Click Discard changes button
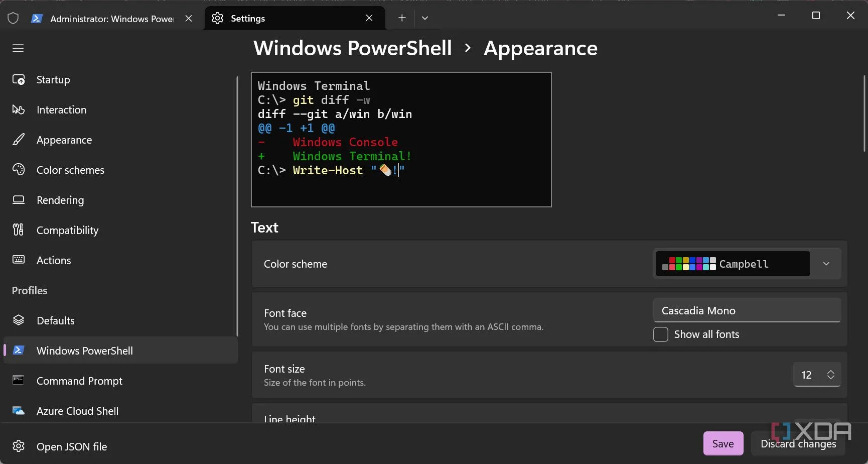The image size is (868, 464). pyautogui.click(x=798, y=444)
